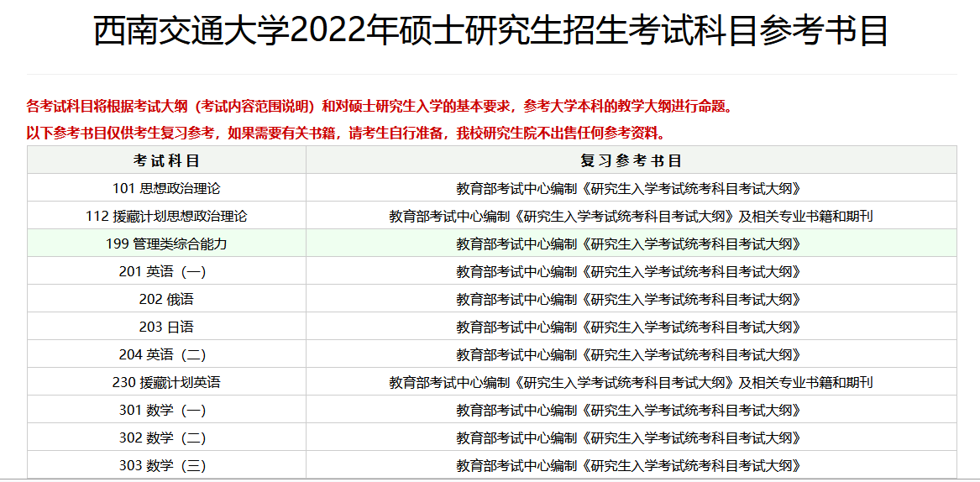Click the 考试科目 column header
The width and height of the screenshot is (980, 482).
click(166, 160)
